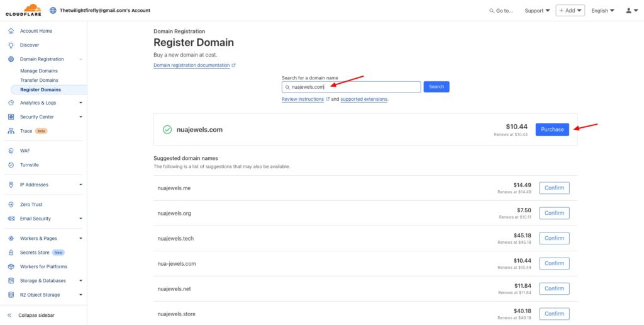Click the Domain Registration breadcrumb text
The image size is (644, 325).
[179, 31]
